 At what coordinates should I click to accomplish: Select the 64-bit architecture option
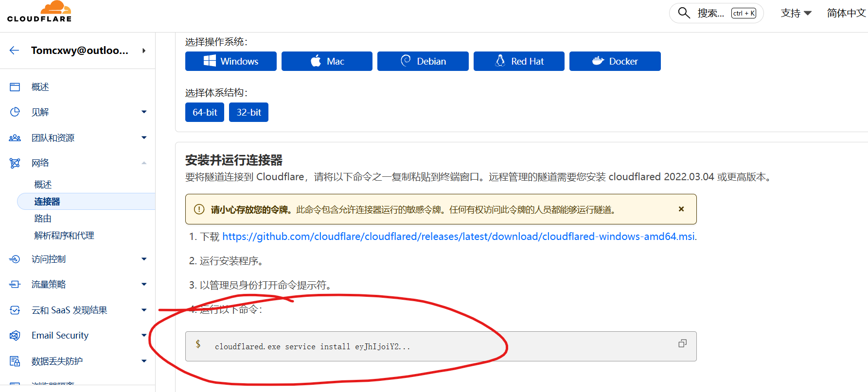click(205, 112)
